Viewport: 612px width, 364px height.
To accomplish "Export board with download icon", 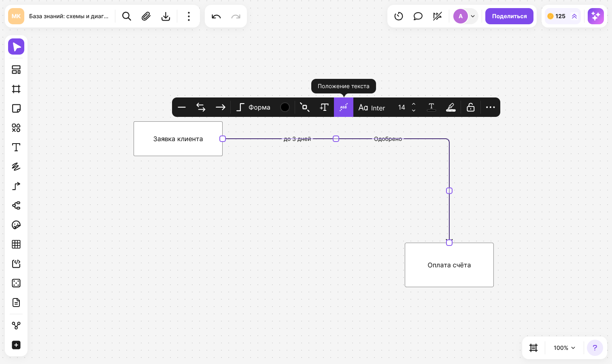I will coord(166,16).
